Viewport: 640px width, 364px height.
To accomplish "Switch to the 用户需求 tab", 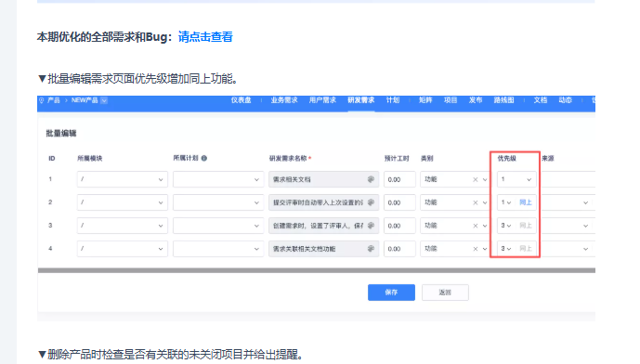I will (x=322, y=100).
